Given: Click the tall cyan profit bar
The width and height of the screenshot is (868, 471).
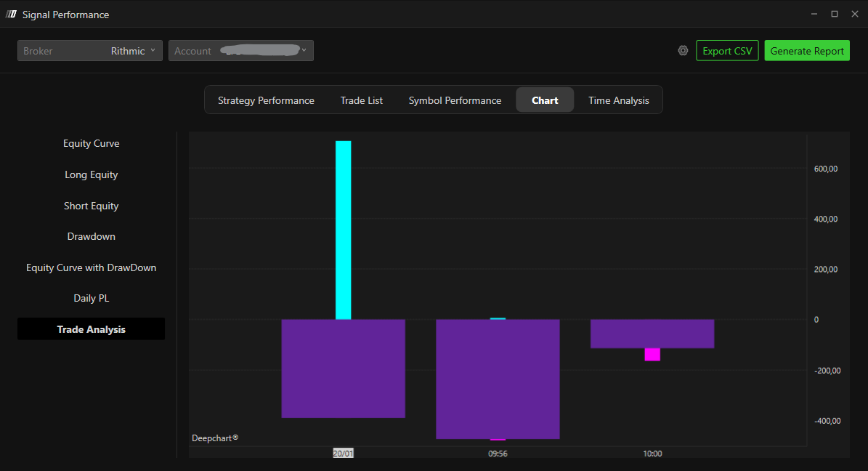Looking at the screenshot, I should (344, 230).
